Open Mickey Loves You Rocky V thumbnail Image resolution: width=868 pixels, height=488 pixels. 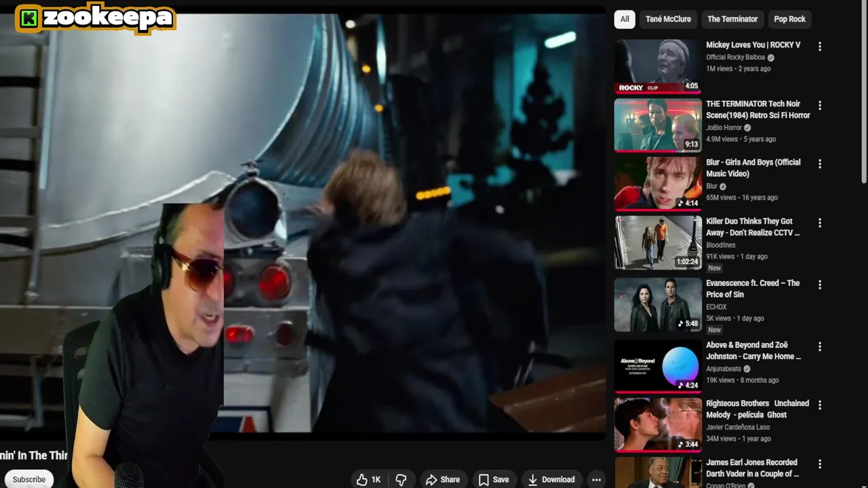658,66
